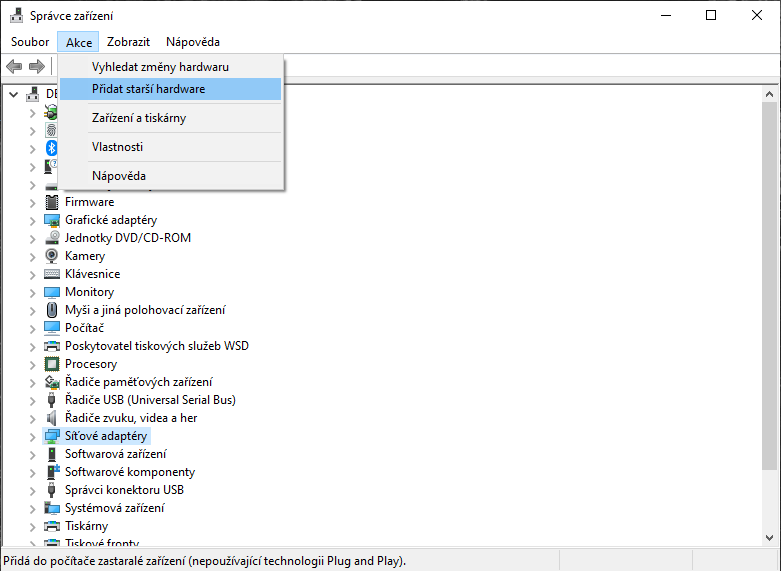The image size is (781, 571).
Task: Select the Počítač tree item label
Action: point(85,328)
